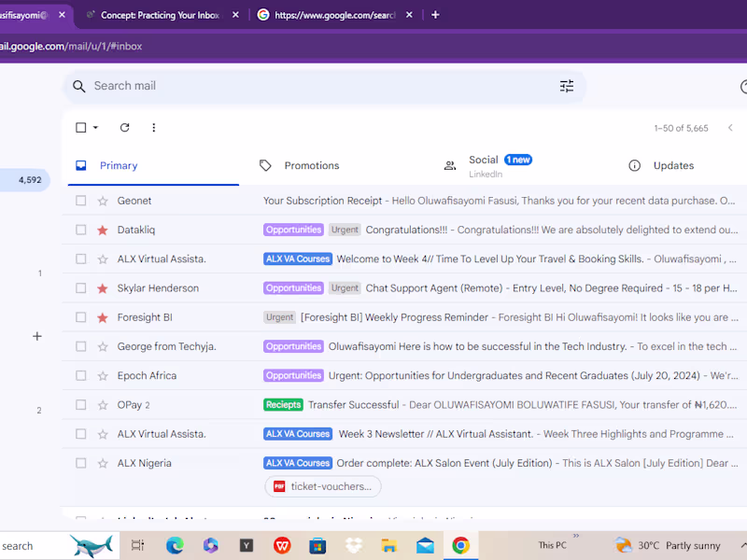Go to newer messages with the chevron arrow
The height and width of the screenshot is (560, 747).
[x=730, y=128]
